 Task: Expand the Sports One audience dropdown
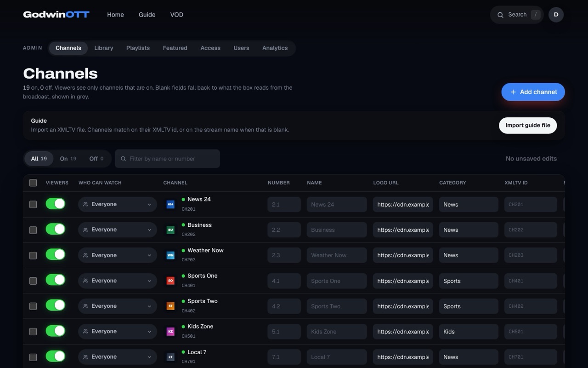point(118,281)
